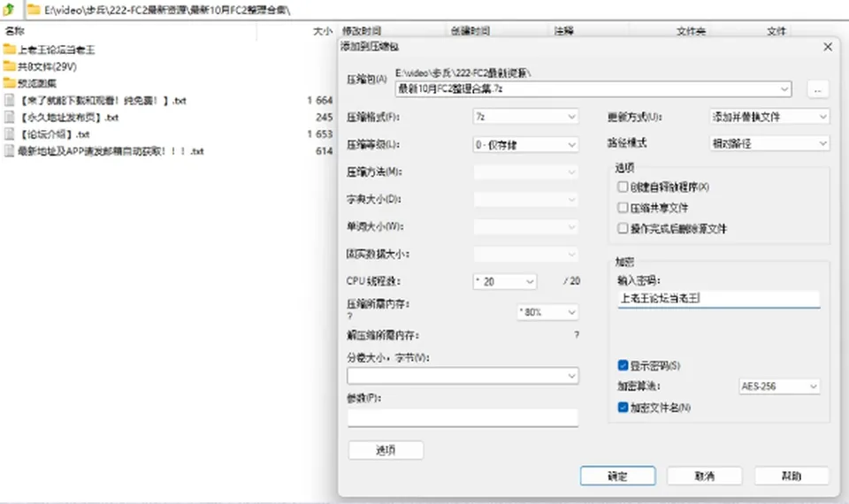Sort by the 修改时间 column header
This screenshot has height=504, width=849.
[x=362, y=31]
